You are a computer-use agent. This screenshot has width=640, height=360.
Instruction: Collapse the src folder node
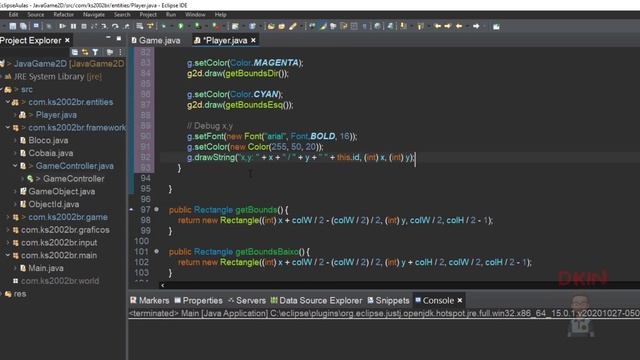[x=2, y=89]
